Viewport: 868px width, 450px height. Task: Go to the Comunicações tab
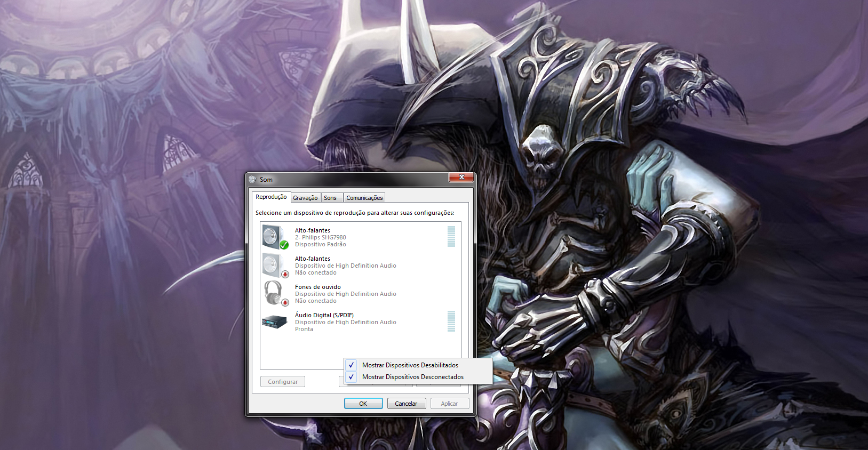tap(364, 198)
